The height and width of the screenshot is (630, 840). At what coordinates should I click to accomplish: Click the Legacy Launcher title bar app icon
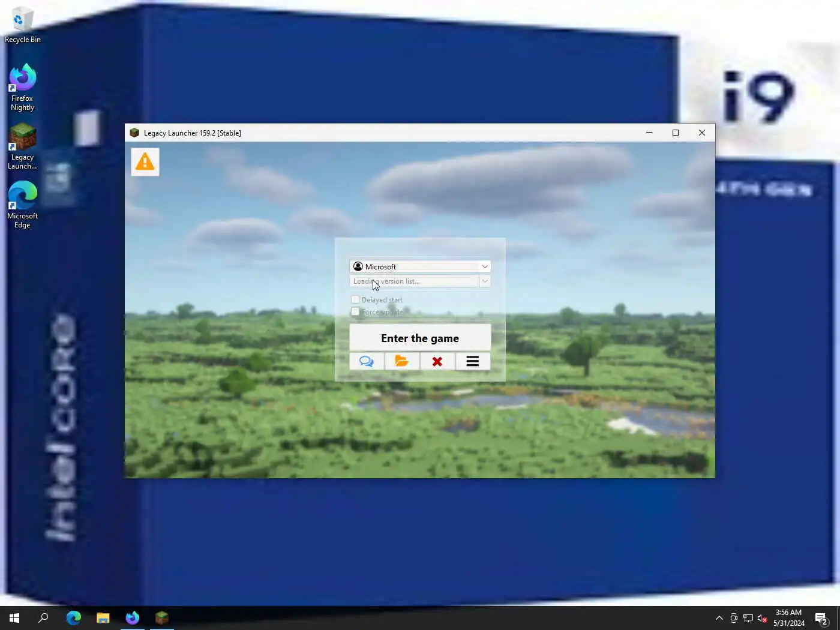[x=134, y=133]
